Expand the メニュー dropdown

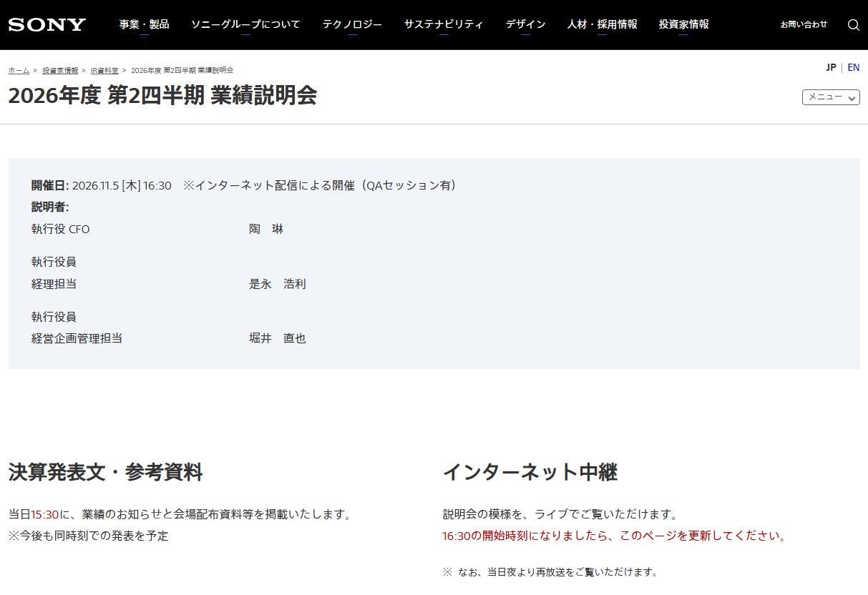click(x=831, y=97)
